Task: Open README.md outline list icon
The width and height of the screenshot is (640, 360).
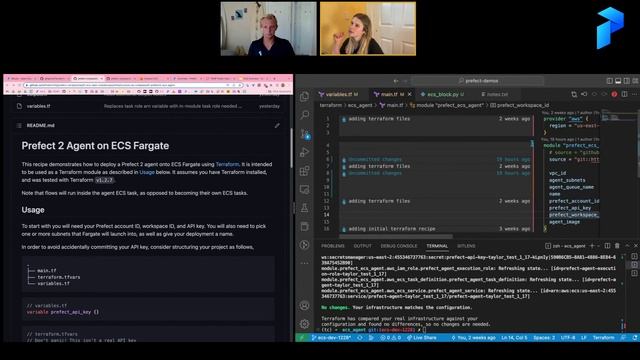Action: [x=19, y=125]
